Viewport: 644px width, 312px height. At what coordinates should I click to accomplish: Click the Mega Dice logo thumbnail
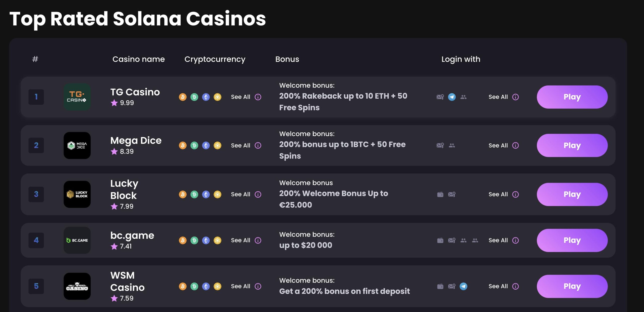[x=77, y=145]
